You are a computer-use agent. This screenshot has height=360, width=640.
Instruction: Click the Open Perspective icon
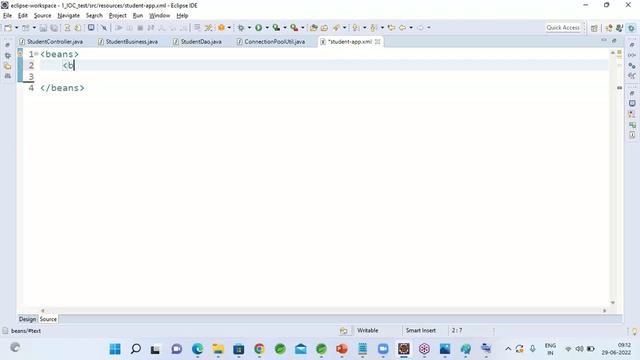[x=594, y=28]
